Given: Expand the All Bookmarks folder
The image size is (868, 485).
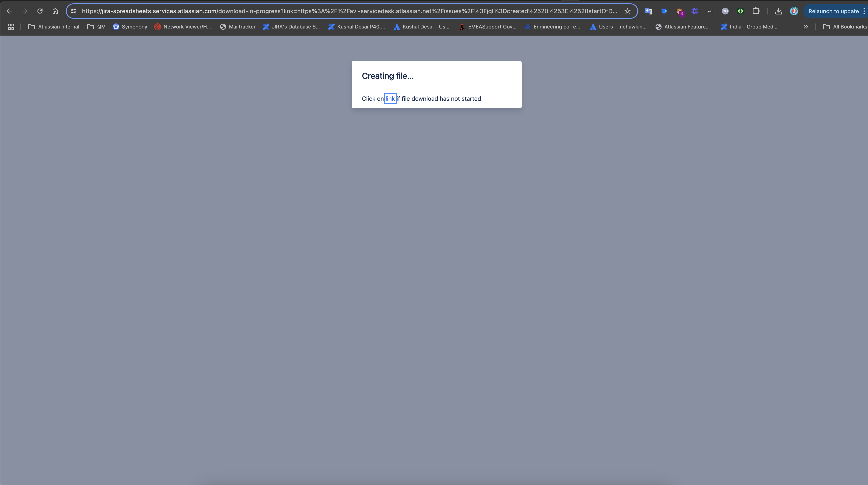Looking at the screenshot, I should [x=845, y=27].
